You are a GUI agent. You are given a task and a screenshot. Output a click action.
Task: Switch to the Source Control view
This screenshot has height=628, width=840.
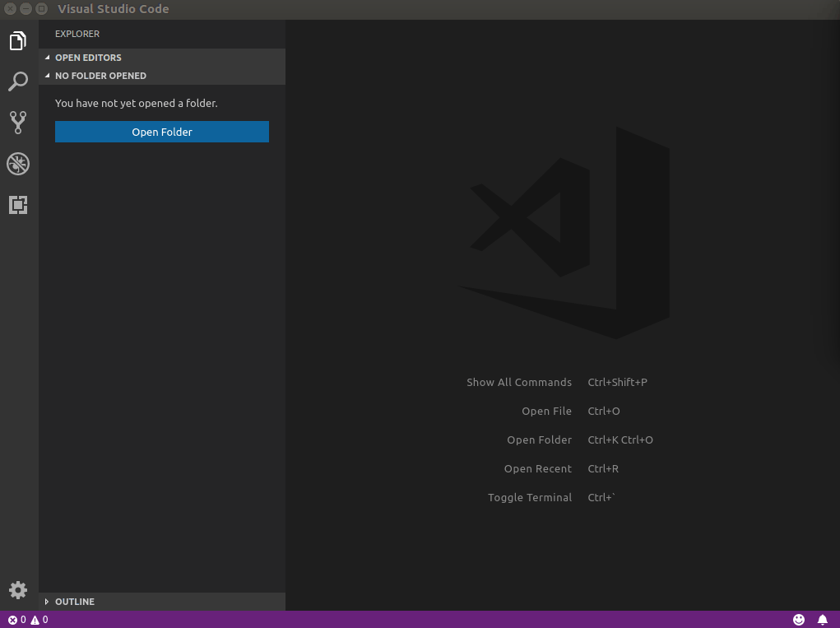tap(18, 123)
